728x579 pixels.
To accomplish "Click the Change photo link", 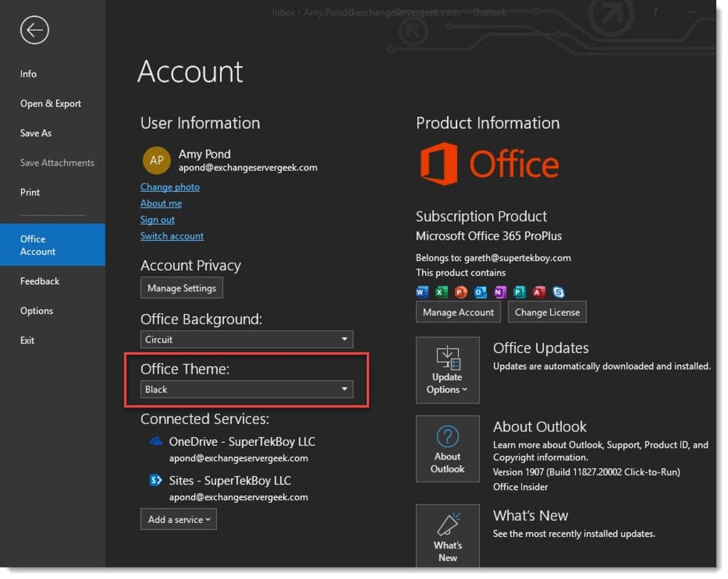I will click(x=170, y=187).
